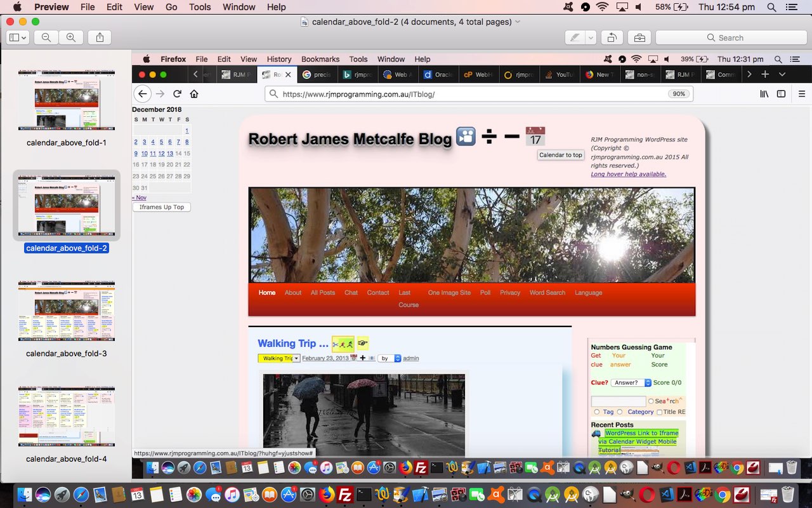Click the admin author link
Viewport: 812px width, 508px height.
coord(411,358)
